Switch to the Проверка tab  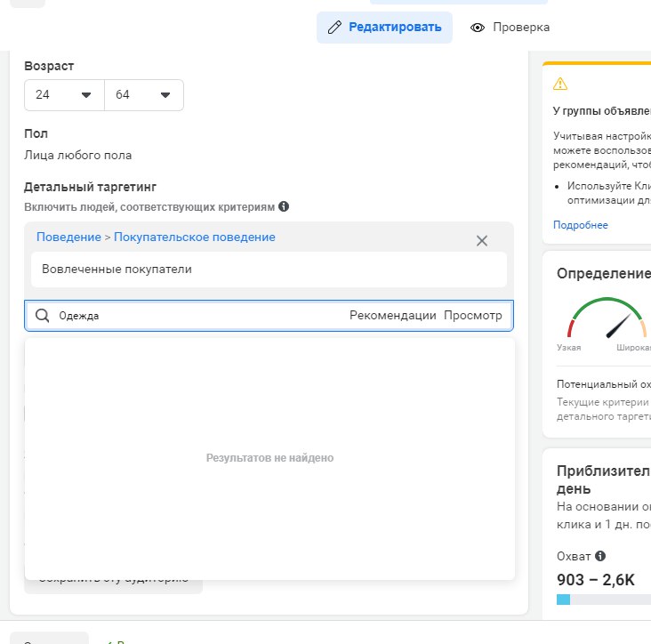pyautogui.click(x=510, y=28)
